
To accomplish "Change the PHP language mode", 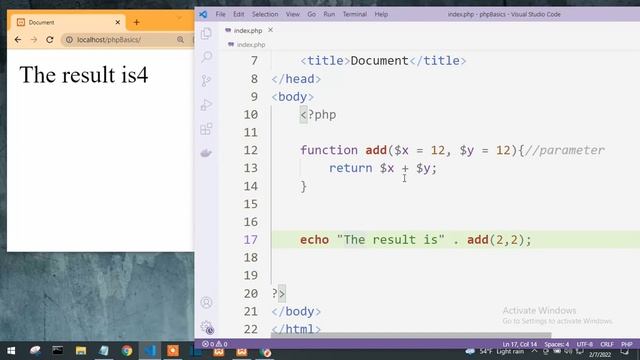I will point(627,344).
